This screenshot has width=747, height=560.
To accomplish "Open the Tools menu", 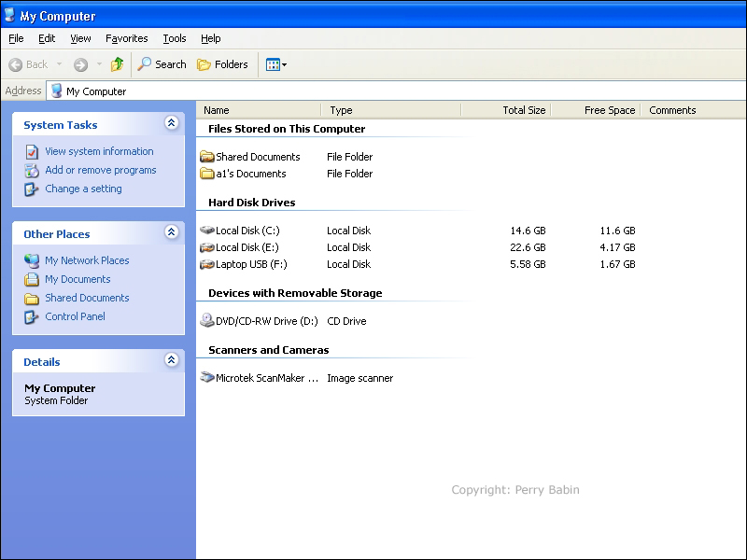I will 175,38.
